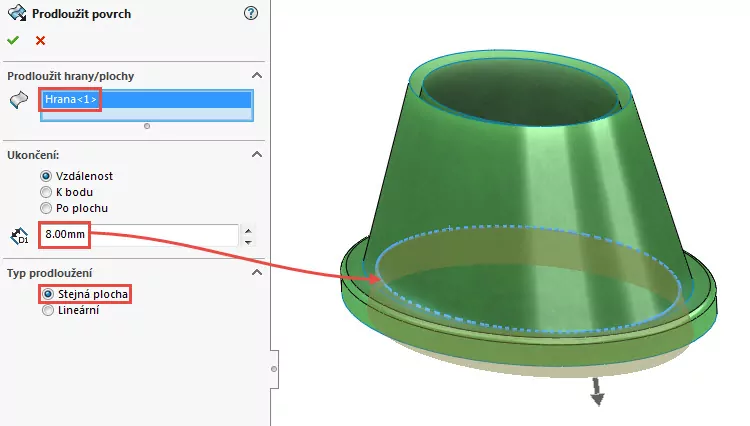Click the panel splitter collapse handle
The image size is (750, 426).
[x=274, y=369]
